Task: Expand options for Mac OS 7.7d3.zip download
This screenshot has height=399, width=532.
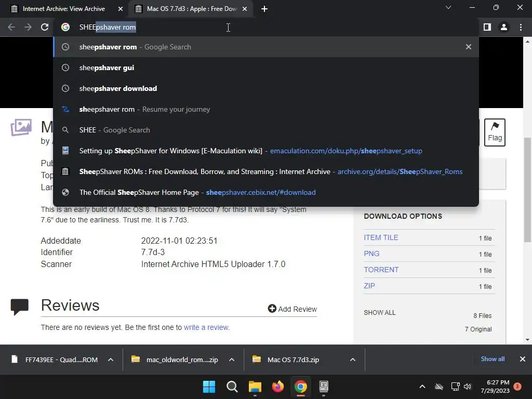Action: (x=353, y=360)
